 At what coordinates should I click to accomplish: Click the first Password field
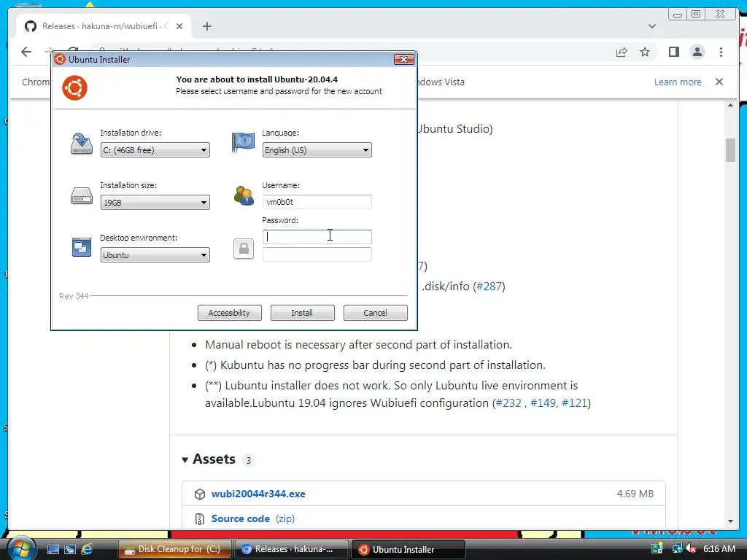coord(317,237)
